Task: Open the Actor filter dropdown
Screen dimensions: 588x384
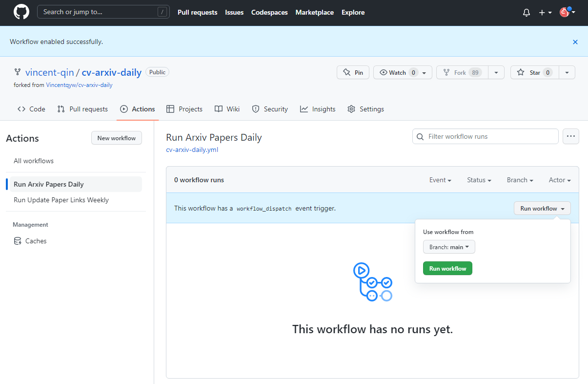Action: 560,180
